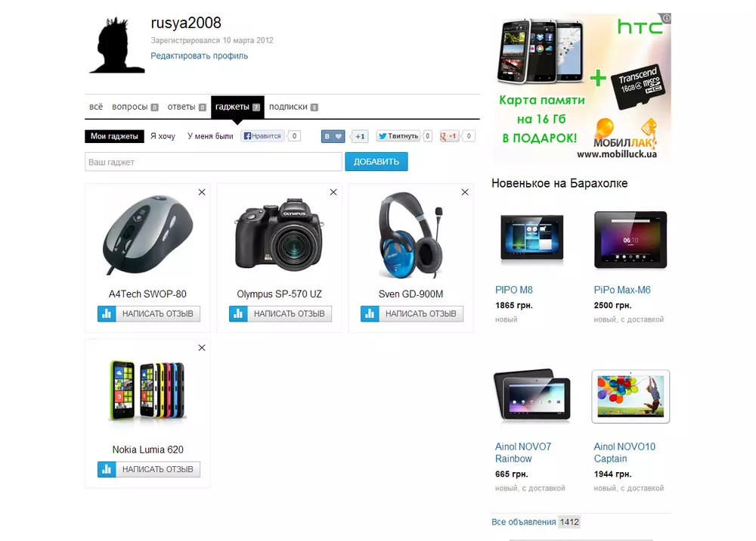Click НАПИСАТЬ ОТЗЫВ for Nokia Lumia 620
The width and height of the screenshot is (756, 541).
(x=158, y=469)
